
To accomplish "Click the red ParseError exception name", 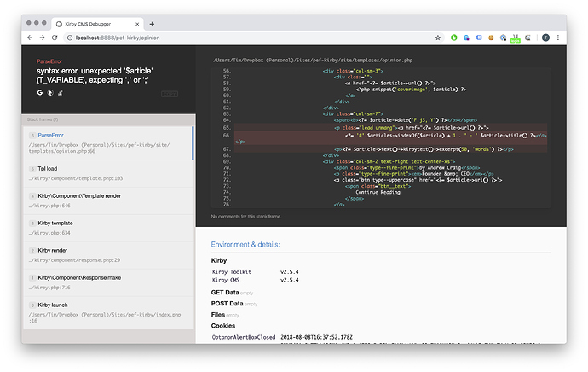I will point(49,61).
